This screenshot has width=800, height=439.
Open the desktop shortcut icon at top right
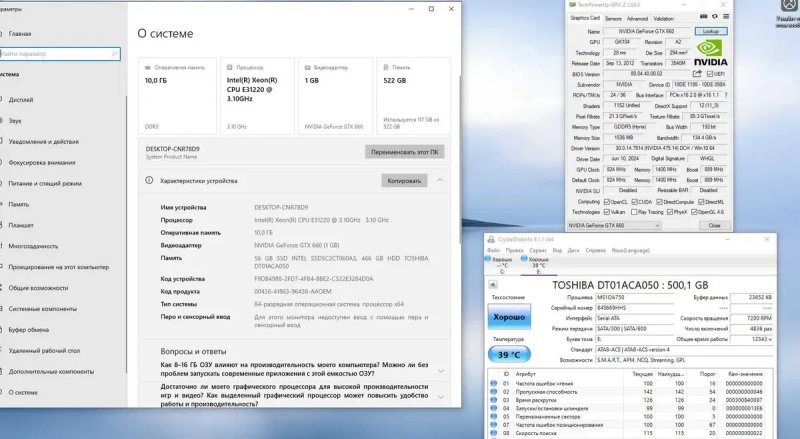pos(788,6)
